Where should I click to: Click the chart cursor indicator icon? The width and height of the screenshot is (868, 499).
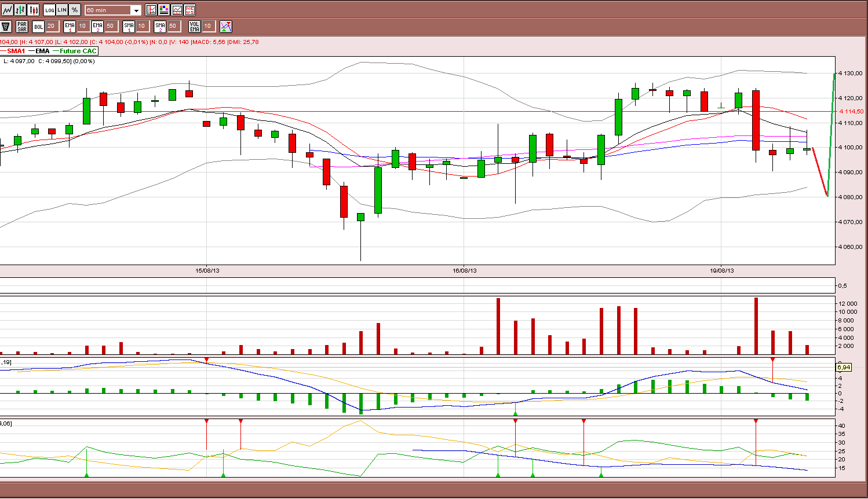tap(151, 10)
